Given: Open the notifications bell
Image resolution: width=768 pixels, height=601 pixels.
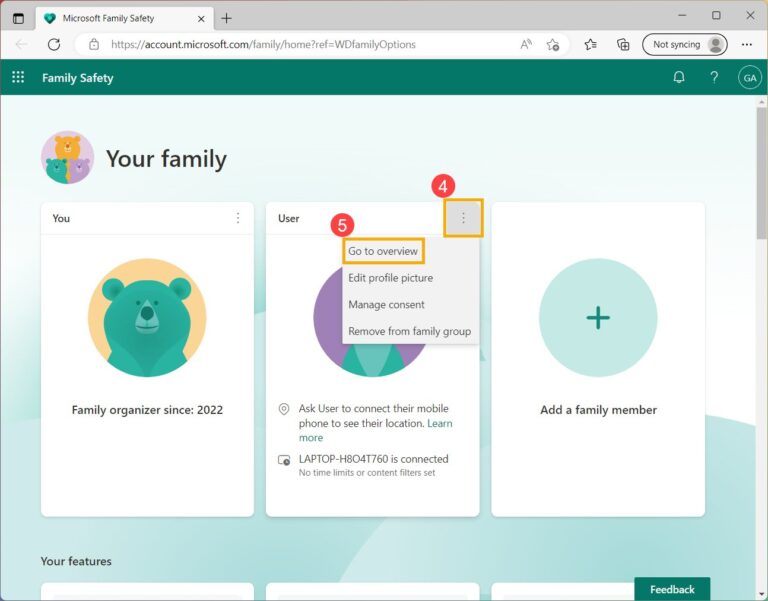Looking at the screenshot, I should pos(679,77).
